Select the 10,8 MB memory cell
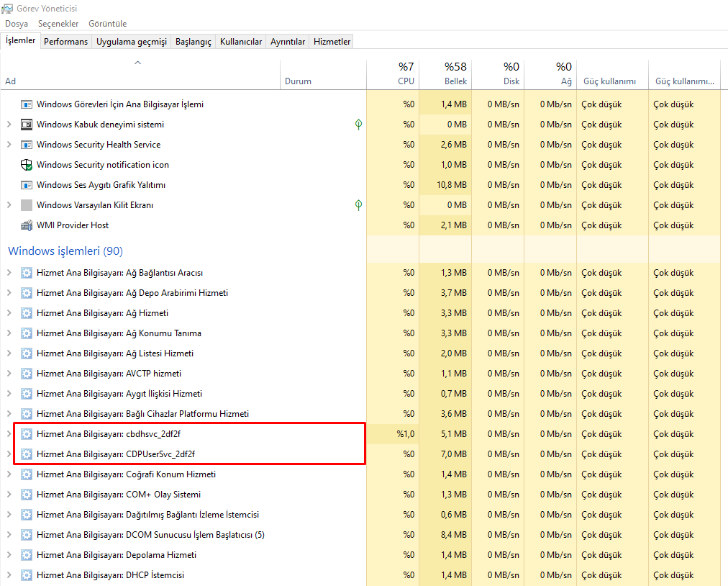Viewport: 728px width, 586px height. [x=445, y=185]
